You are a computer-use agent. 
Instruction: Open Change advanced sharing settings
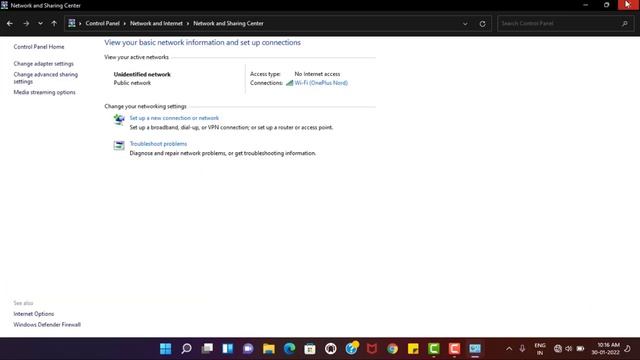46,78
